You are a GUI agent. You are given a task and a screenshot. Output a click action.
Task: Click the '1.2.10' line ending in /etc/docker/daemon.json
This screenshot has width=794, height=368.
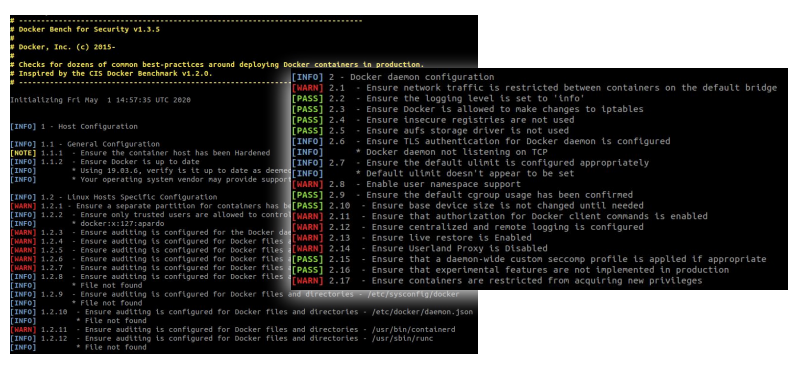[242, 312]
